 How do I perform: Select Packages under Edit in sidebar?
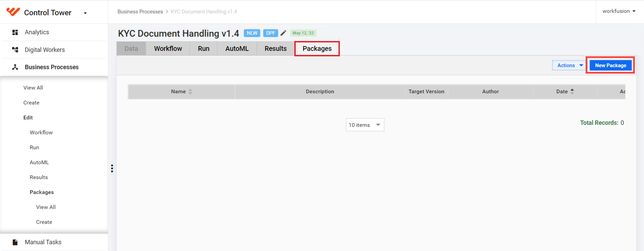tap(42, 192)
